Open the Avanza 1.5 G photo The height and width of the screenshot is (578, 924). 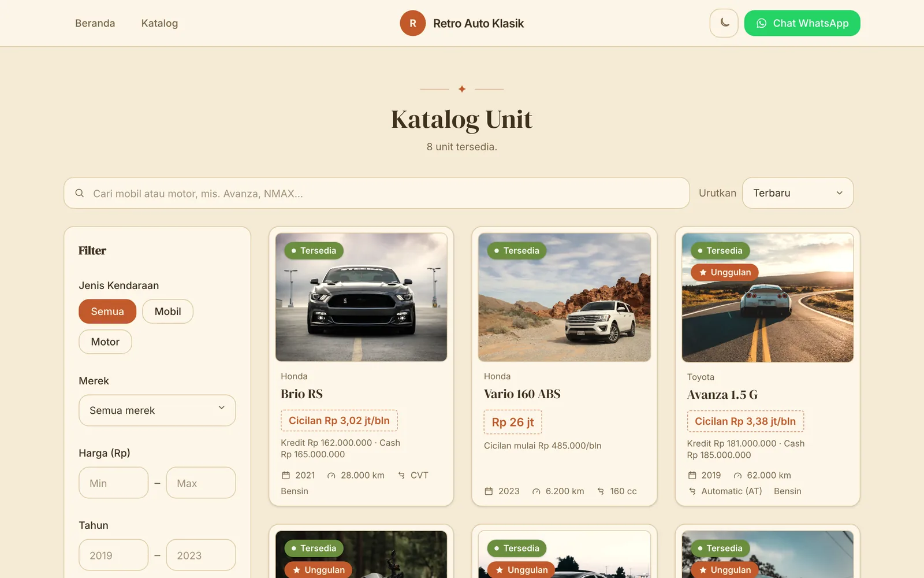point(767,298)
